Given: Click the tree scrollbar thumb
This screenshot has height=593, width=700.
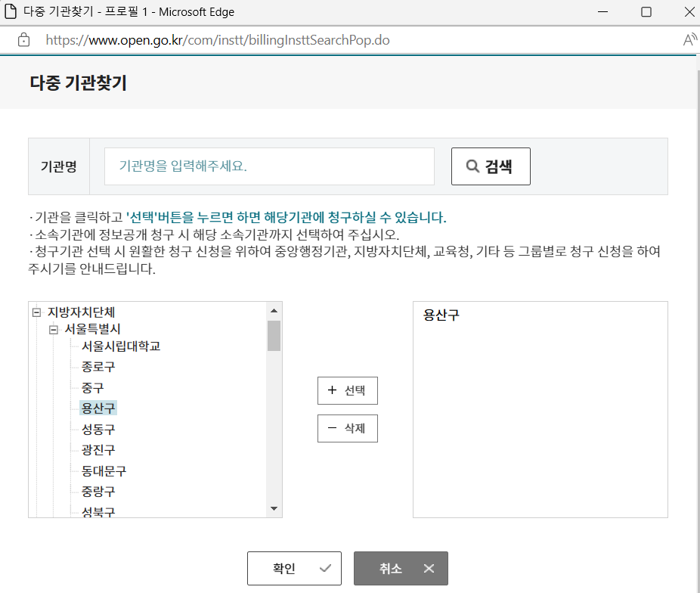Looking at the screenshot, I should click(274, 336).
